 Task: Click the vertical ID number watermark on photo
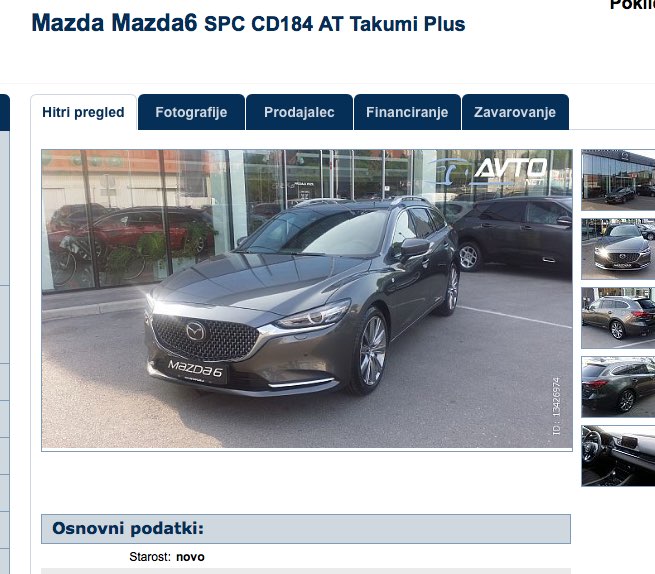pyautogui.click(x=556, y=406)
